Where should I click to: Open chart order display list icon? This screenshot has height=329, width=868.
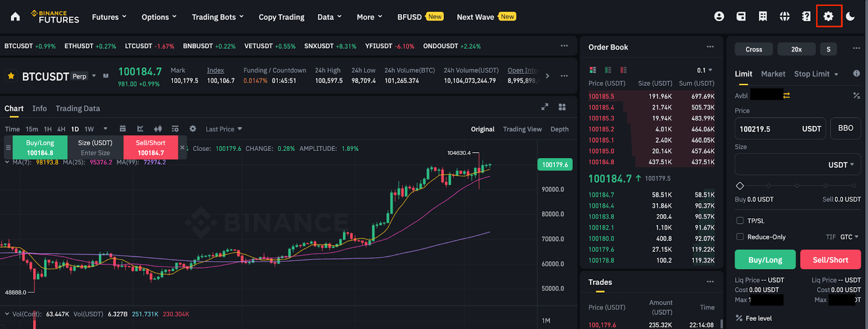pos(175,129)
